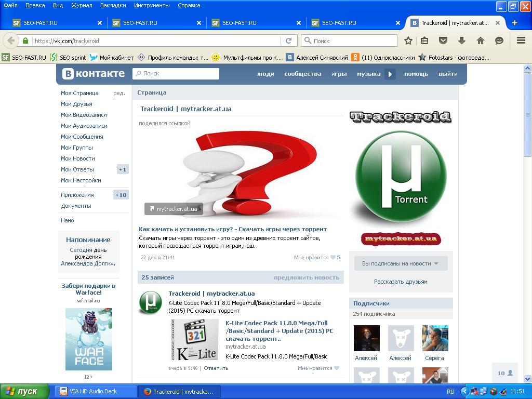The image size is (532, 399).
Task: Open the Файл menu
Action: (10, 5)
